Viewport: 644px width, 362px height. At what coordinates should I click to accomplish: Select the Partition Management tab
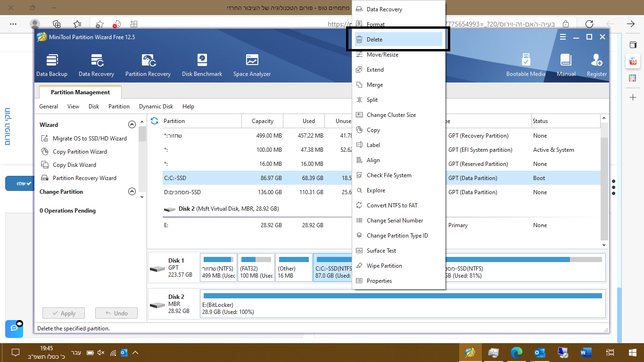pos(80,92)
